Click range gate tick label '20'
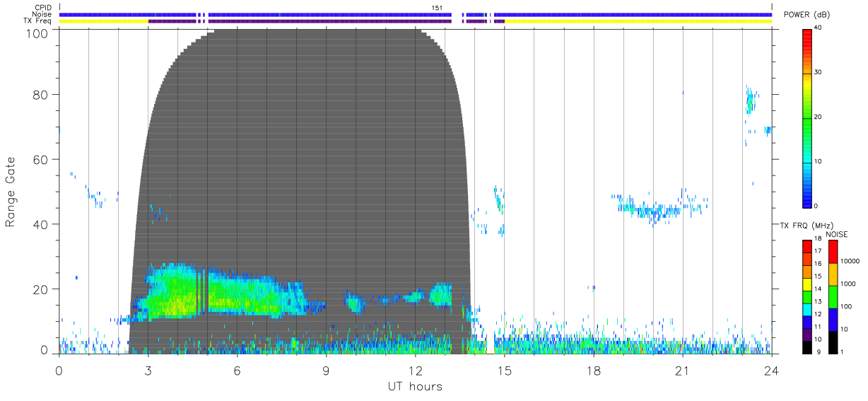Viewport: 868px width, 401px height. pos(41,290)
